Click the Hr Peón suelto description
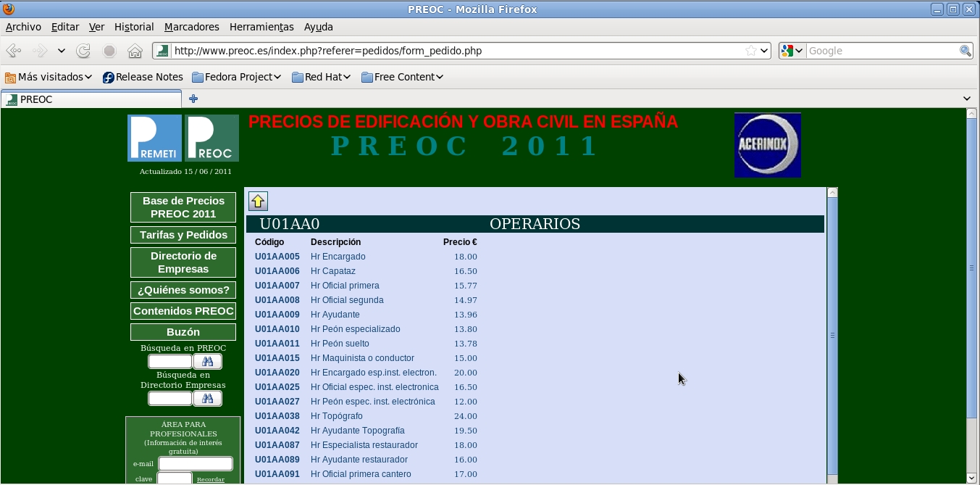 pos(340,344)
